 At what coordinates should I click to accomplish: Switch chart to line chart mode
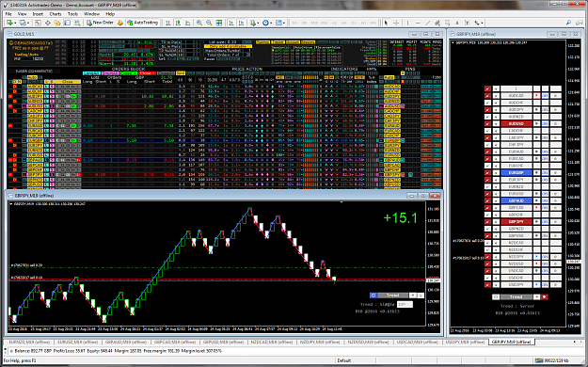click(187, 23)
